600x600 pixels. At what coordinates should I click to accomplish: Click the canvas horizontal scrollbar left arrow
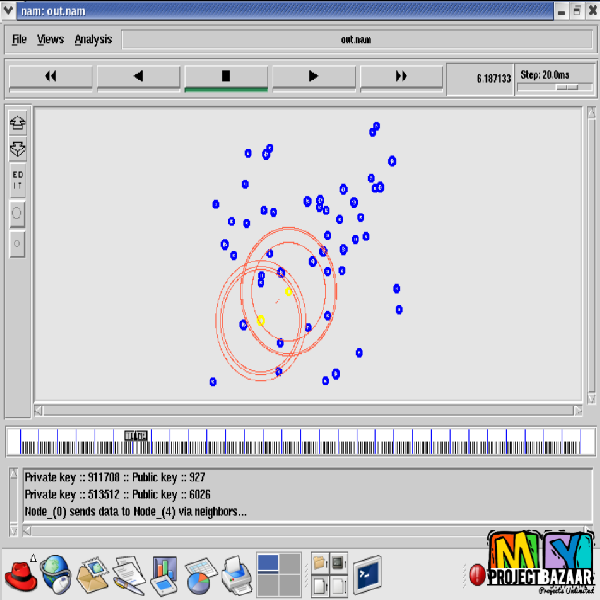38,411
